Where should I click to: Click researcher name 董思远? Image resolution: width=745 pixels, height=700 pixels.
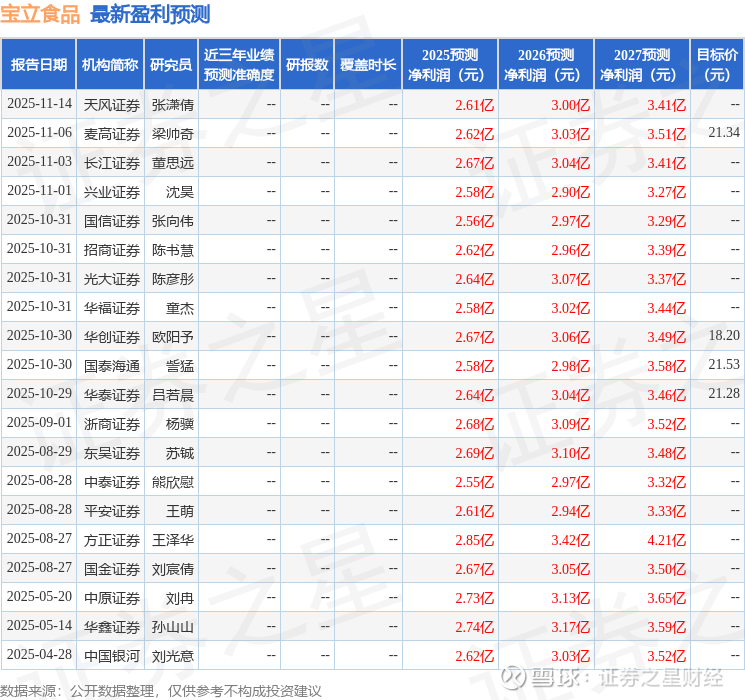pos(173,163)
